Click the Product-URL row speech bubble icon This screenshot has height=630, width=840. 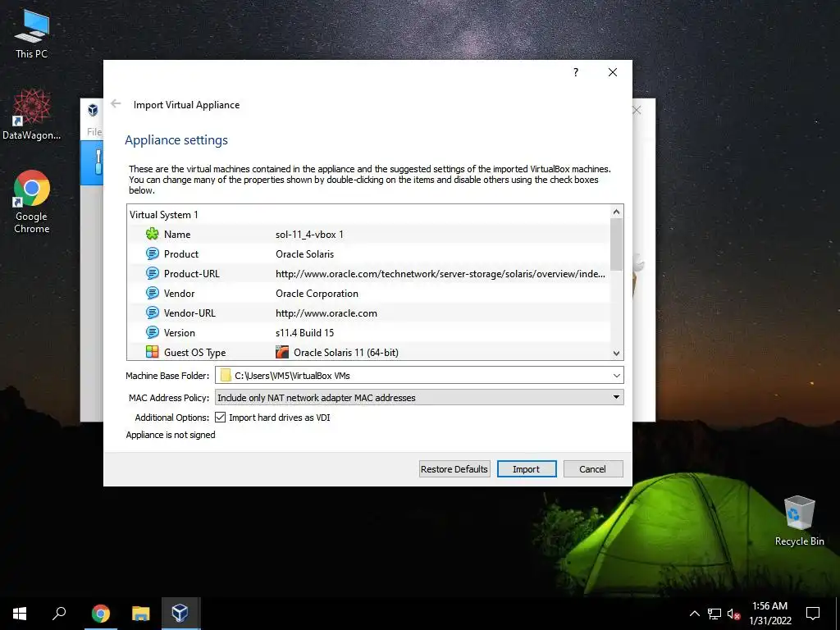[152, 274]
